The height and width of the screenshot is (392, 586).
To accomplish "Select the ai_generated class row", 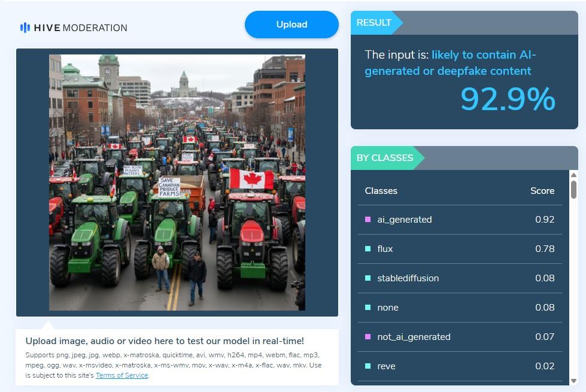I will [x=460, y=220].
